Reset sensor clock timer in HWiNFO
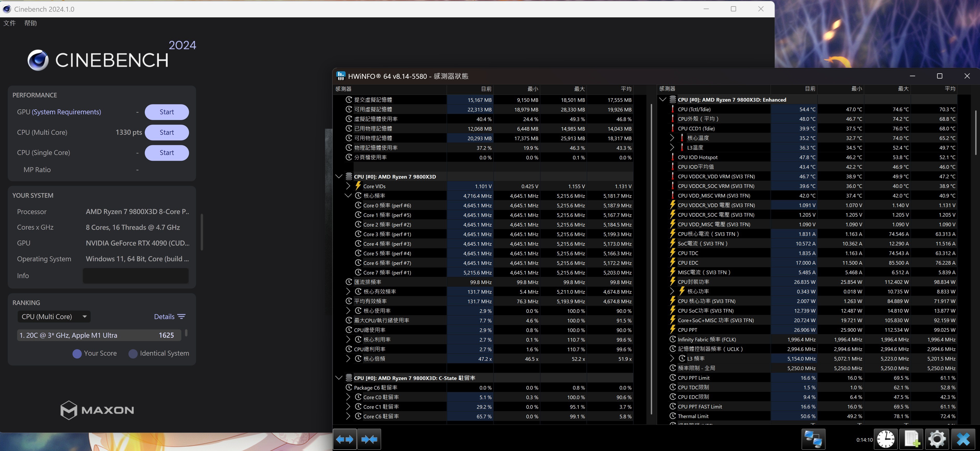Image resolution: width=980 pixels, height=451 pixels. point(886,439)
